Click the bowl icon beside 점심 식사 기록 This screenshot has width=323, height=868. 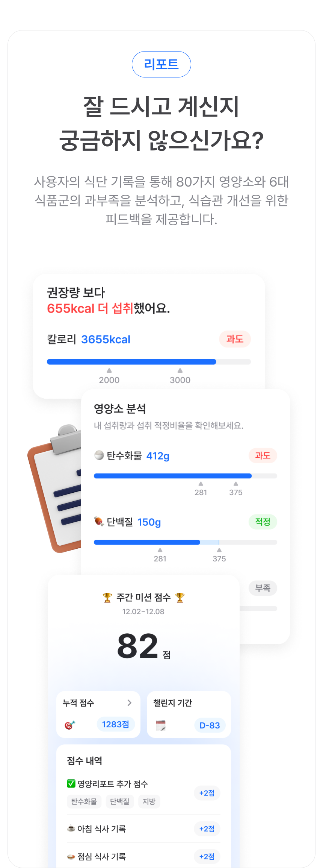(71, 856)
